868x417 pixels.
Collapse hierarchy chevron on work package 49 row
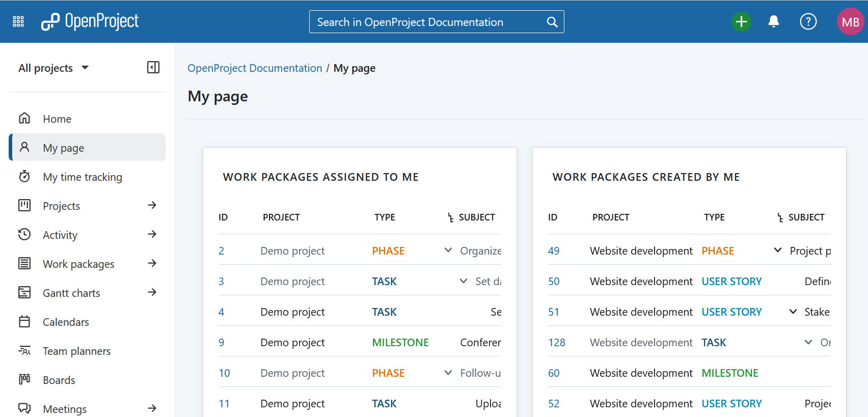(778, 250)
